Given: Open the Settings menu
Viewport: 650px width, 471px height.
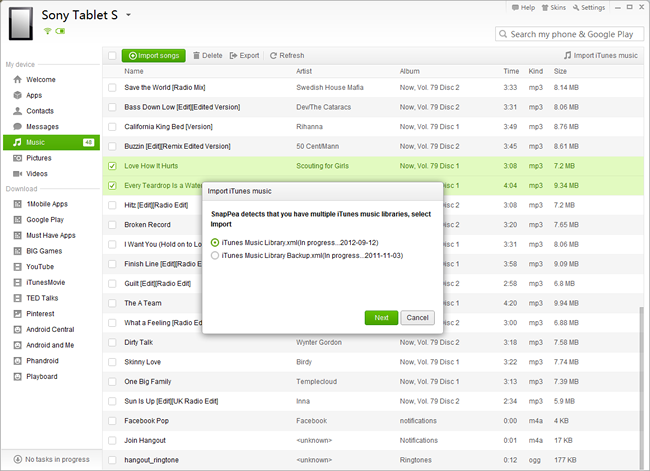Looking at the screenshot, I should pos(589,7).
